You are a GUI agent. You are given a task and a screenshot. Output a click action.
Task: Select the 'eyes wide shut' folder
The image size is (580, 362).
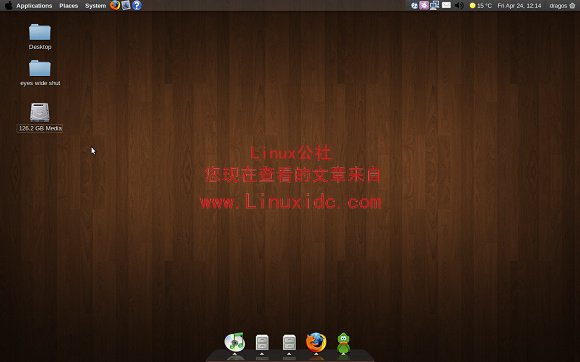tap(40, 68)
